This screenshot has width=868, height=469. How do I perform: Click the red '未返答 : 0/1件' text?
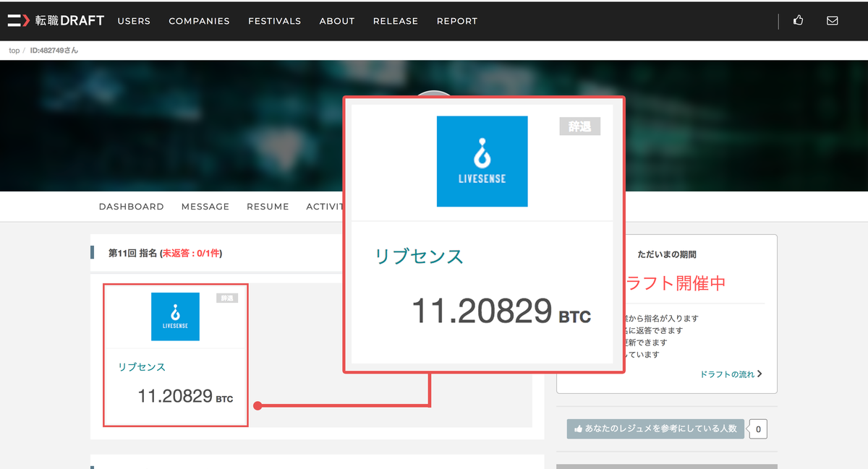(x=192, y=253)
